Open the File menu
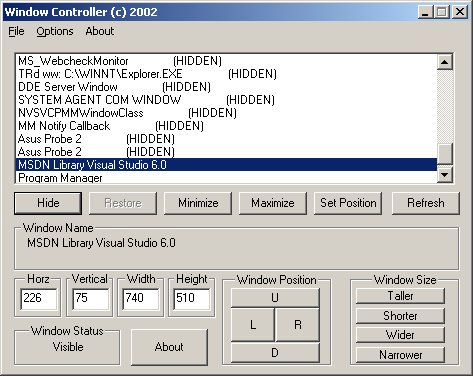This screenshot has height=376, width=473. (16, 31)
